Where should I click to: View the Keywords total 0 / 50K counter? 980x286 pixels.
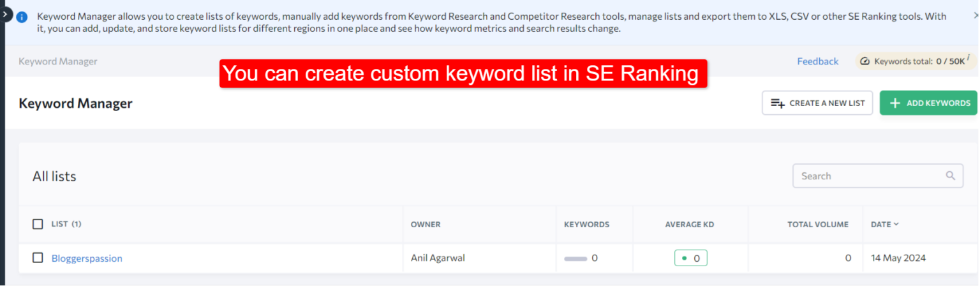click(x=916, y=61)
